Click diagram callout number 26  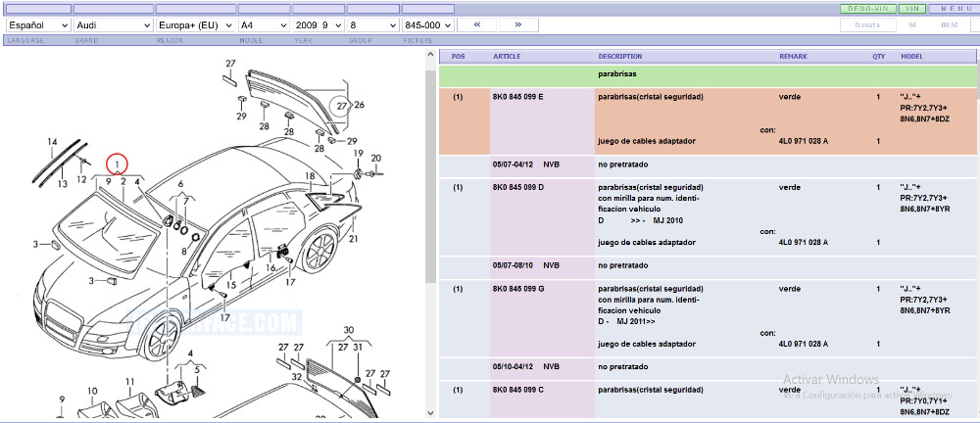point(359,105)
